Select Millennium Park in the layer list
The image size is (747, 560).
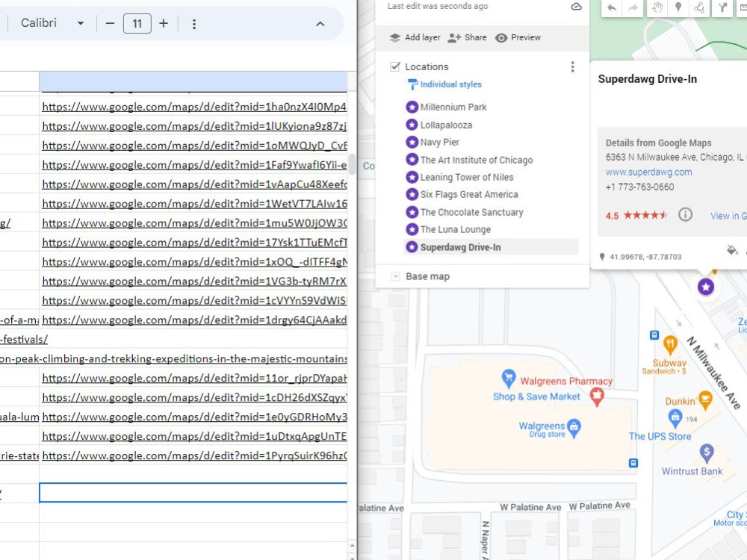coord(453,107)
